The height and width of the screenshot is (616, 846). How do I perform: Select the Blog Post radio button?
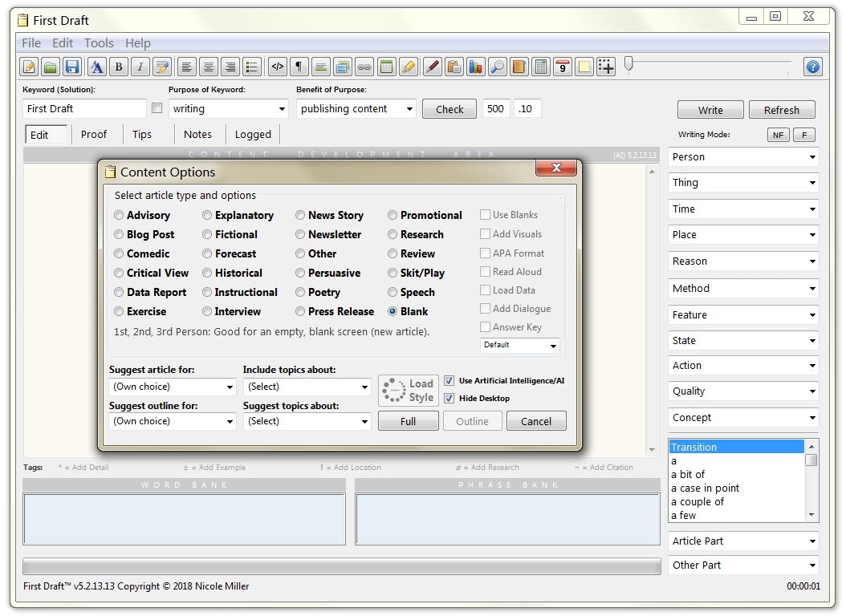tap(119, 234)
